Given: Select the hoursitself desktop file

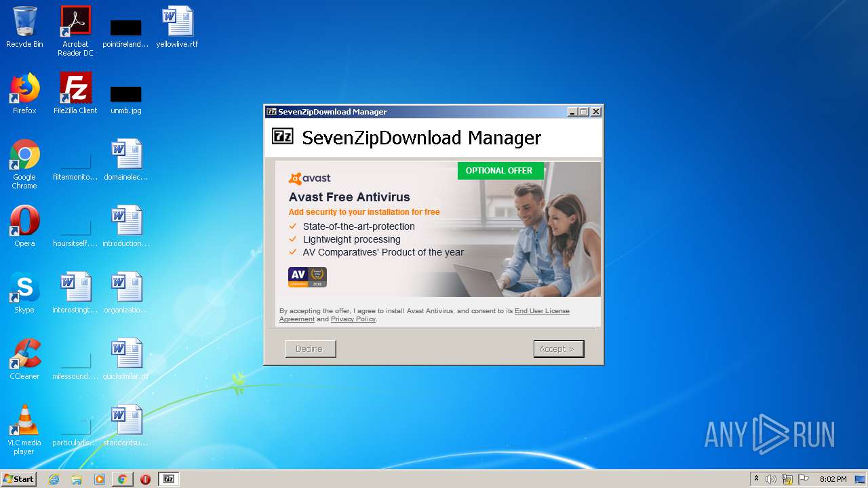Looking at the screenshot, I should pyautogui.click(x=75, y=232).
